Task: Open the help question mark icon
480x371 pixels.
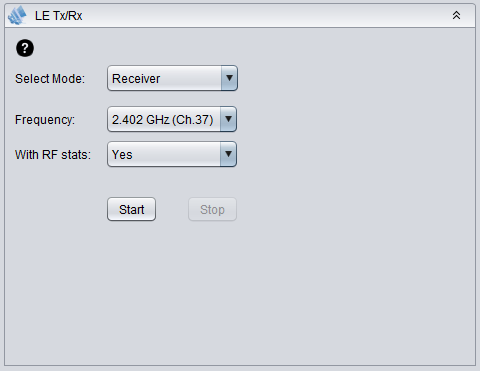Action: 25,48
